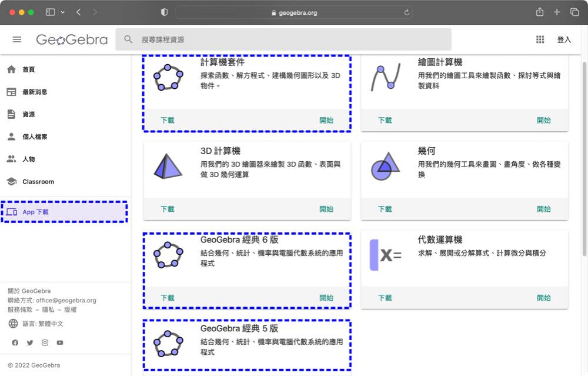This screenshot has height=376, width=588.
Task: Click the person icon beside 個人檔案
Action: click(12, 137)
